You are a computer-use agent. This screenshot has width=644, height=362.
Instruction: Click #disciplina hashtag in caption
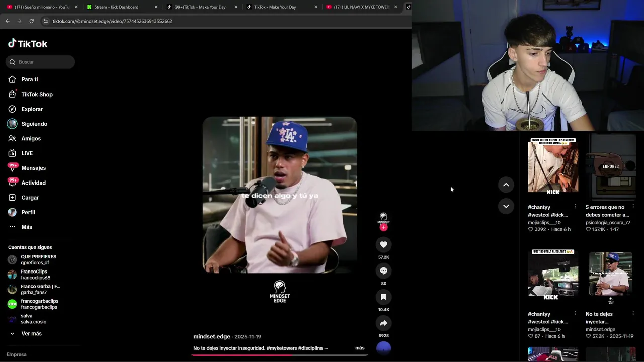310,348
